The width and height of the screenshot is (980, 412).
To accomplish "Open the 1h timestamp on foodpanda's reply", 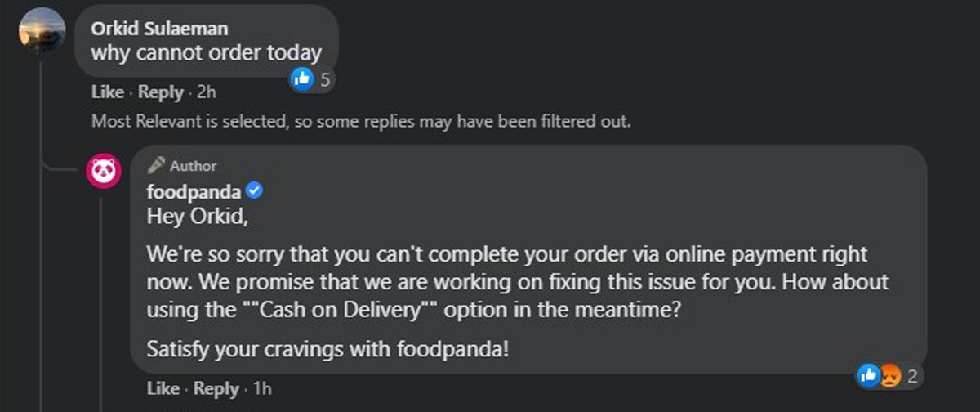I will tap(261, 388).
